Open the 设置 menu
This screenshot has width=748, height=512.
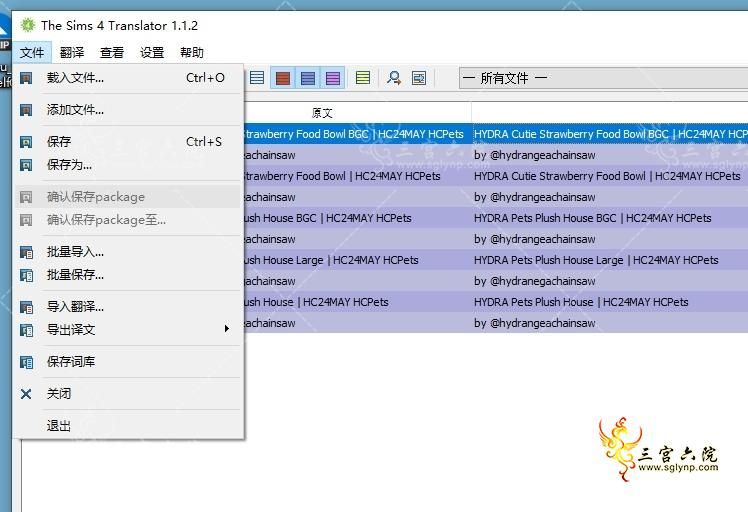152,52
